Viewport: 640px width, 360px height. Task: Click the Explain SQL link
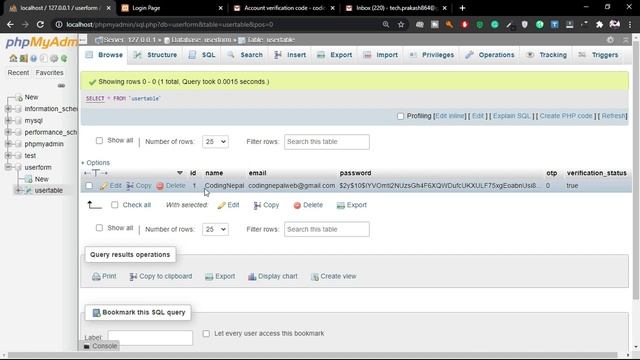click(x=511, y=116)
